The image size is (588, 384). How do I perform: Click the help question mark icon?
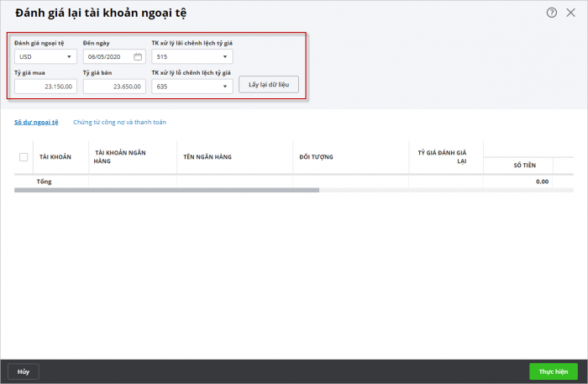[x=552, y=13]
